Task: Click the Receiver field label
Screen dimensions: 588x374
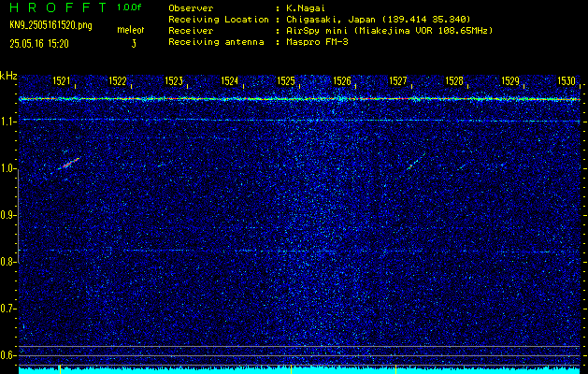Action: point(191,30)
